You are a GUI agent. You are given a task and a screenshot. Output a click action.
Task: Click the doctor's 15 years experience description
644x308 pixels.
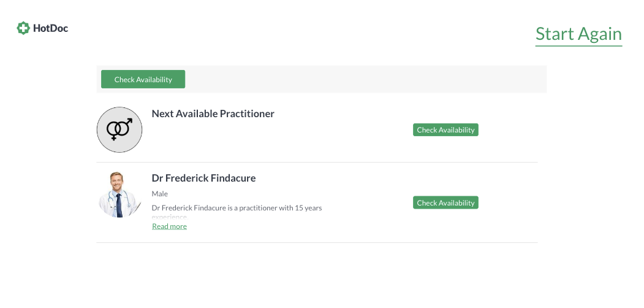237,207
